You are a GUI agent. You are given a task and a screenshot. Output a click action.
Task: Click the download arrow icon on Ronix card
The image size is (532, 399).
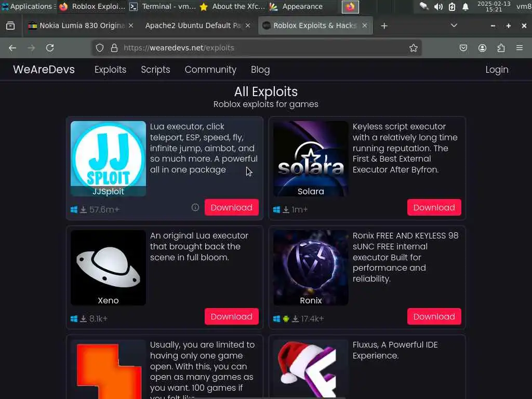tap(296, 319)
